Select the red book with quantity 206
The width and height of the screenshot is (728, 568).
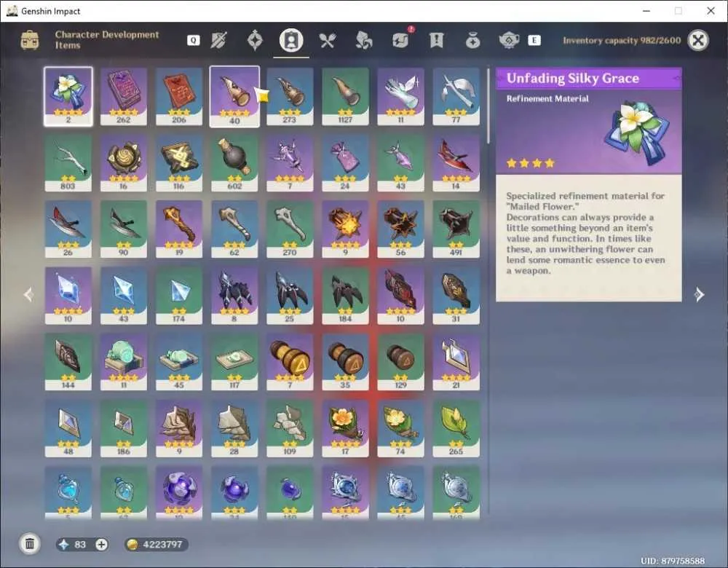[179, 97]
